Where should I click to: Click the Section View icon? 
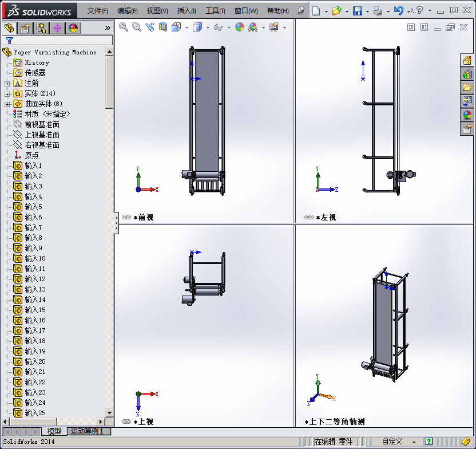(163, 27)
